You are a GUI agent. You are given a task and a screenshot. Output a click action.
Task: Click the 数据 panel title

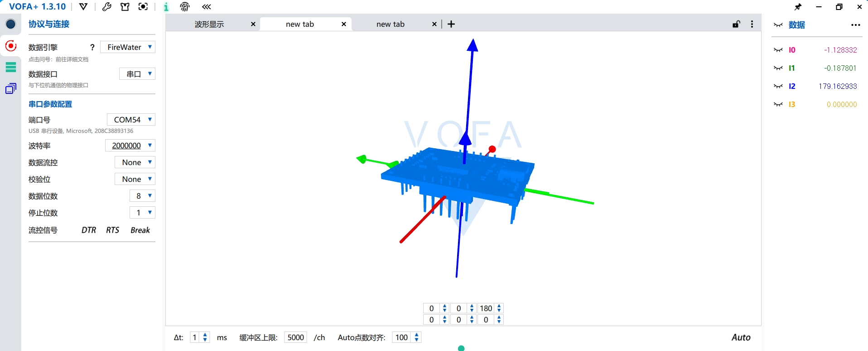pos(797,25)
